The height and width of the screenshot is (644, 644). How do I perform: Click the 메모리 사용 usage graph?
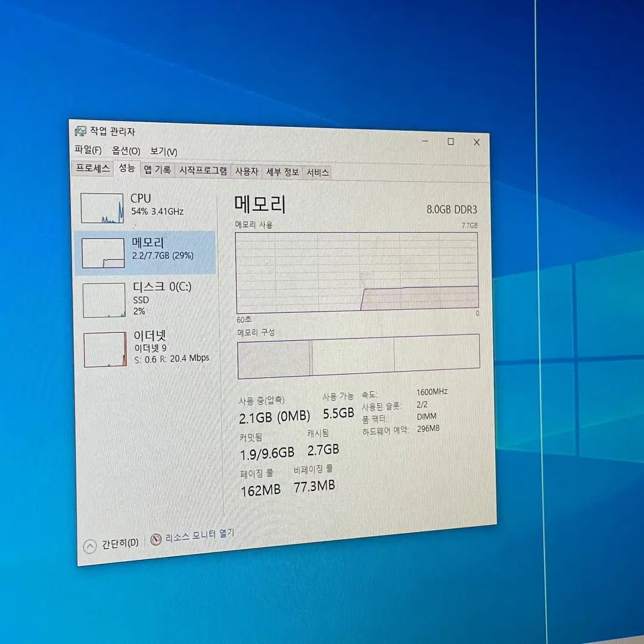coord(357,272)
